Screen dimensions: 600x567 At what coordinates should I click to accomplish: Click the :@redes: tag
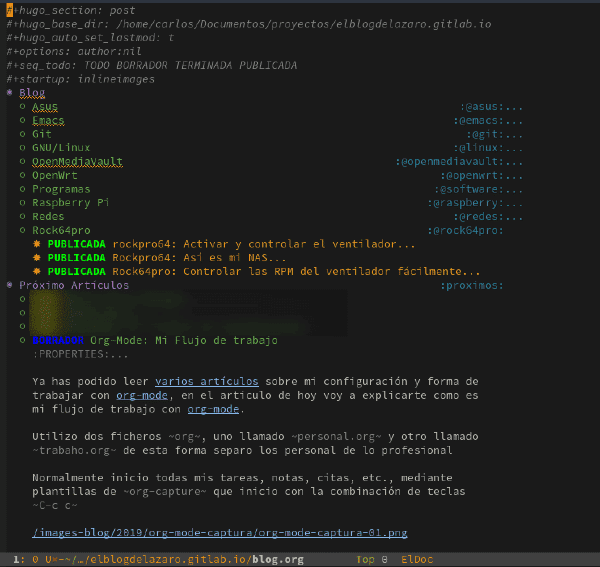(478, 217)
